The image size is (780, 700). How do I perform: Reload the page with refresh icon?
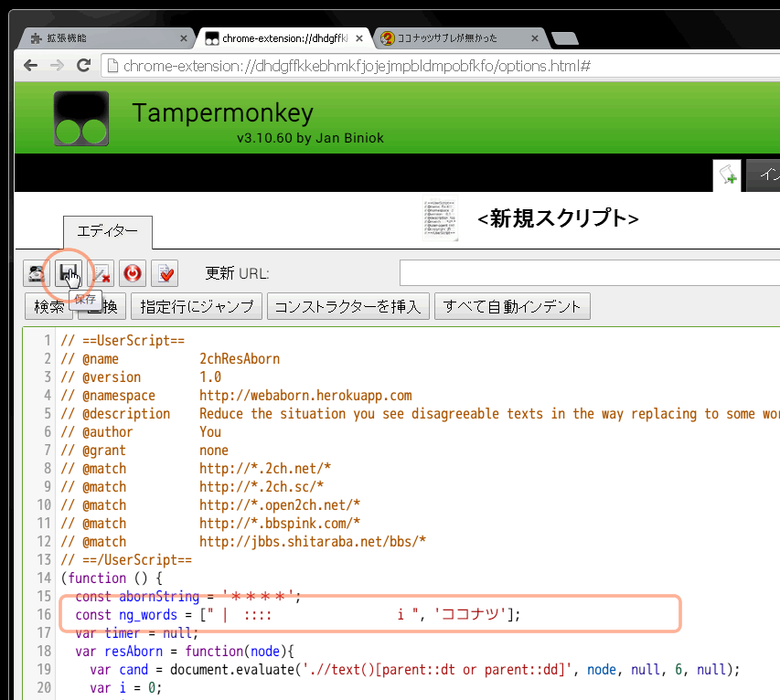(x=83, y=65)
